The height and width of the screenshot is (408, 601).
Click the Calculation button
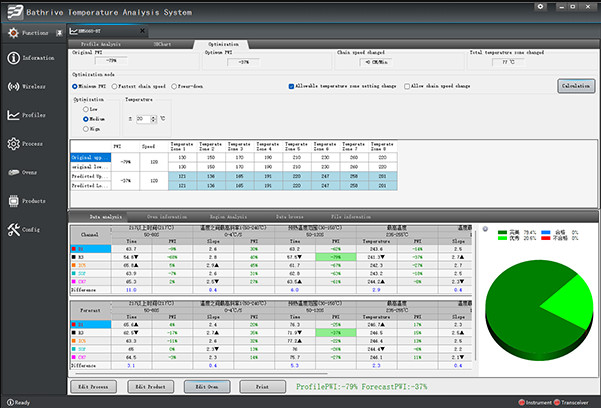(576, 86)
